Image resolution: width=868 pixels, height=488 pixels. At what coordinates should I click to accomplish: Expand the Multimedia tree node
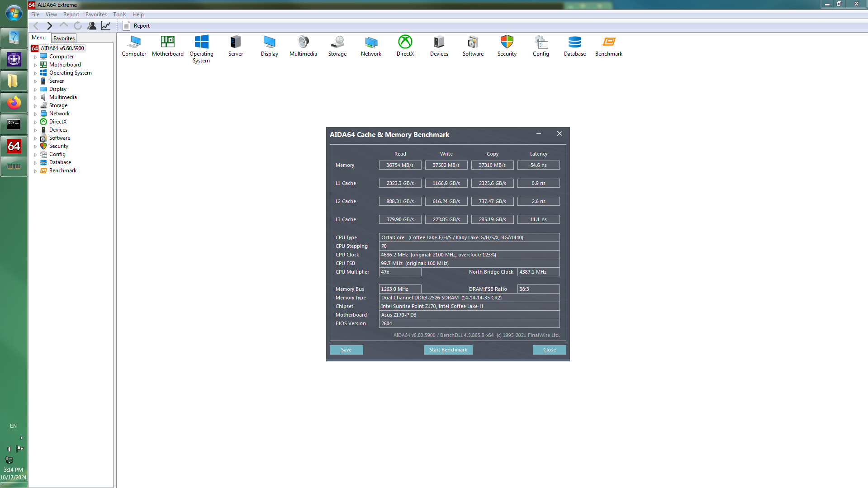coord(36,98)
